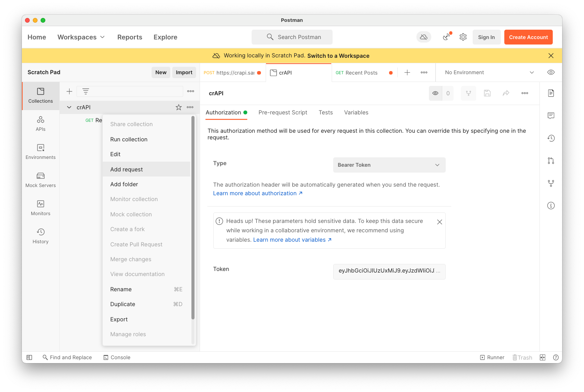Open the Console in status bar

[117, 358]
